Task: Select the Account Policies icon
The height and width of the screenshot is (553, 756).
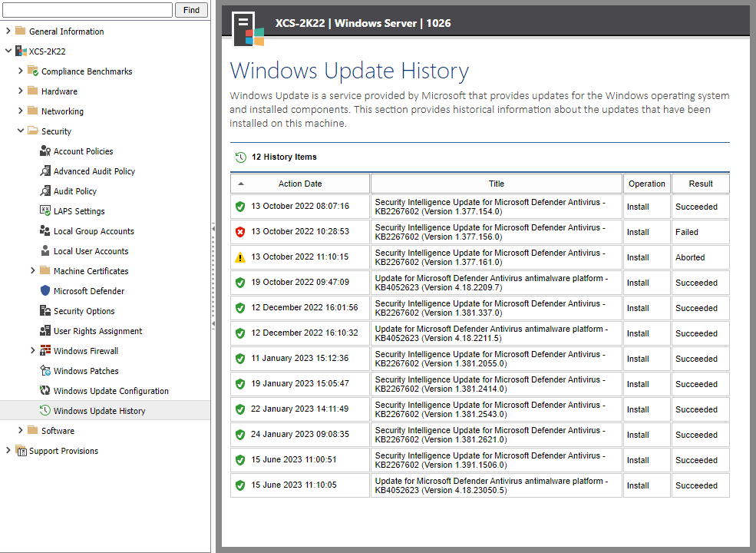Action: pyautogui.click(x=45, y=151)
